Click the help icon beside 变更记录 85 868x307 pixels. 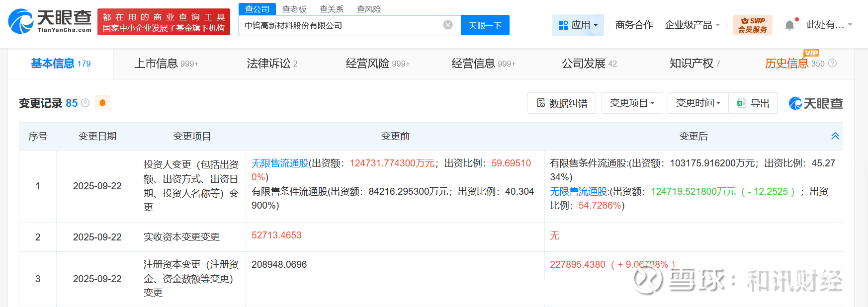tap(86, 103)
